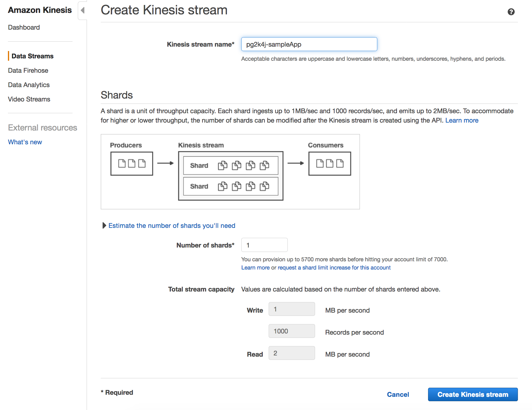The width and height of the screenshot is (532, 410).
Task: Click the top Shard row in diagram
Action: pos(231,165)
